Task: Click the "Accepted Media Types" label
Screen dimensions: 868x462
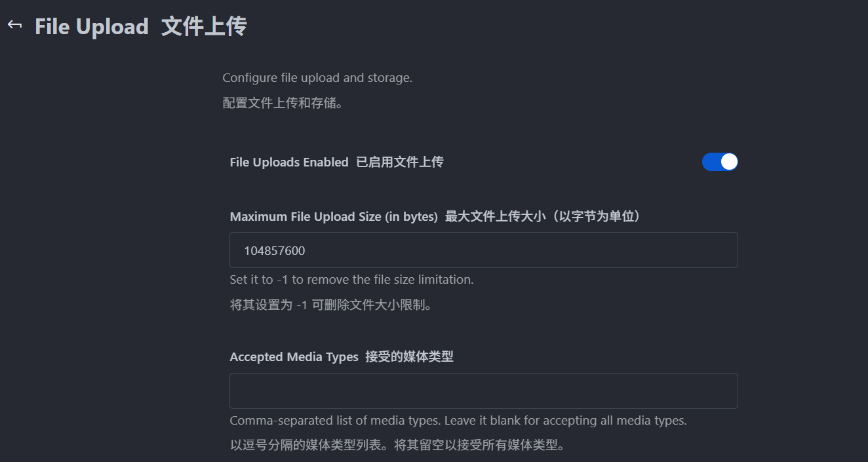Action: 294,357
